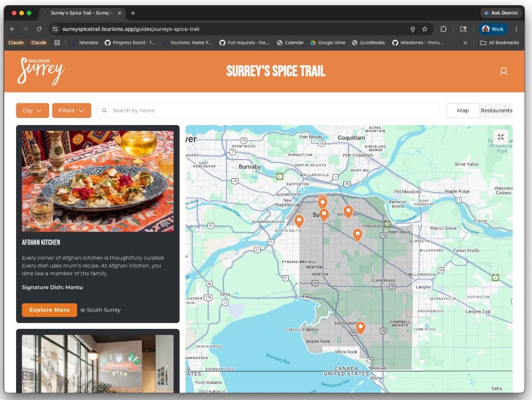Reload the page with the refresh icon
The width and height of the screenshot is (532, 400).
(39, 29)
